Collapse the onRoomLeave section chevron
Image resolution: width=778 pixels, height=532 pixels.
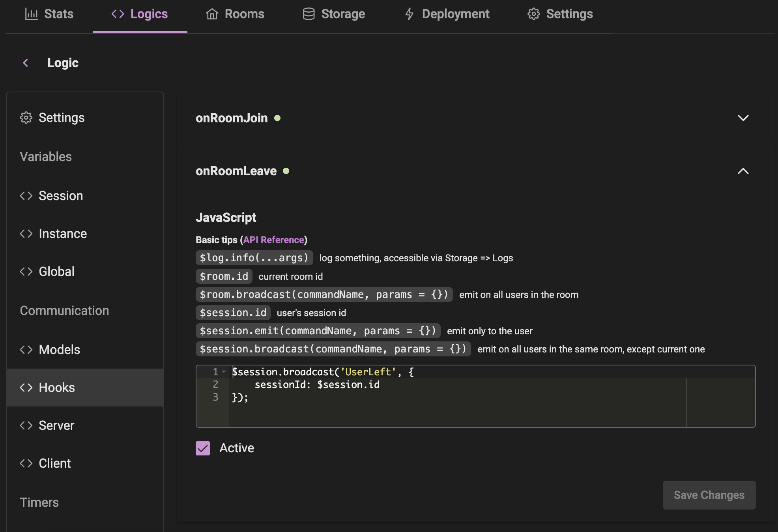(743, 171)
